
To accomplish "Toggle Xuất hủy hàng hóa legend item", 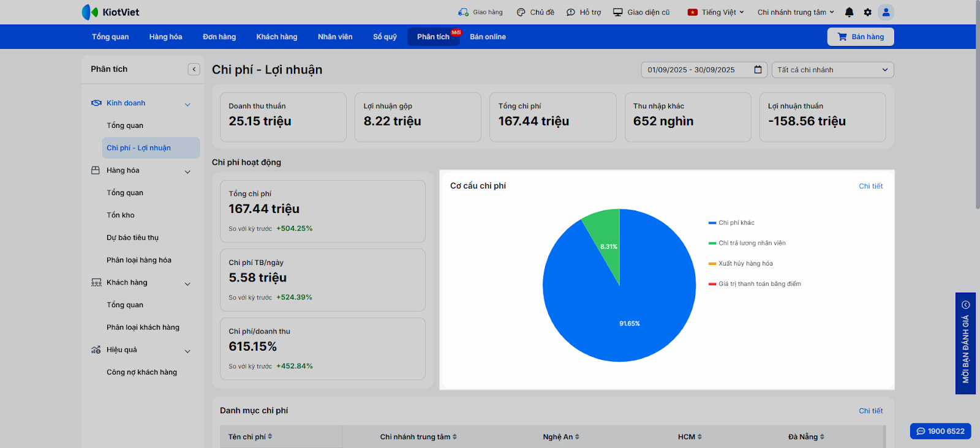I will click(745, 264).
